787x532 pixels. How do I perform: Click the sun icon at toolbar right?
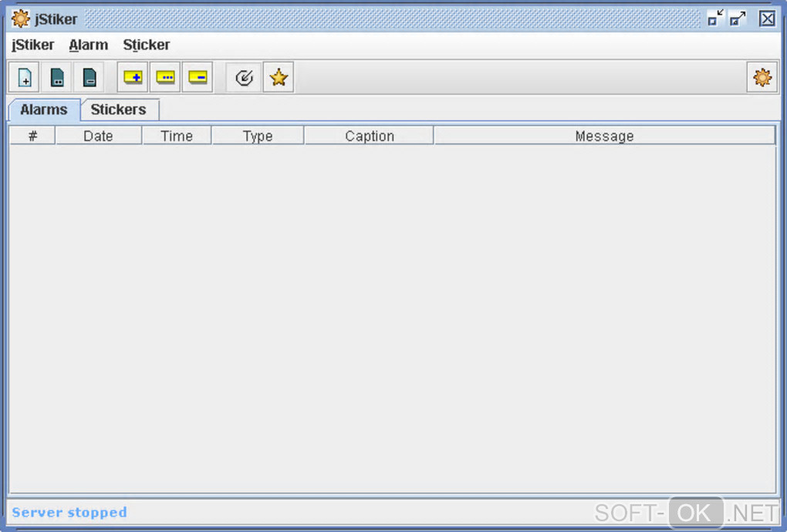[762, 77]
